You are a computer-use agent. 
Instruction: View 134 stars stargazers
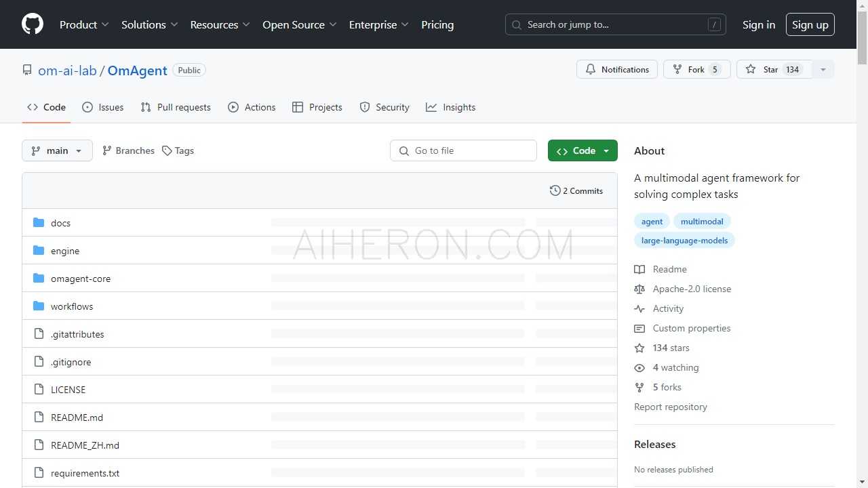pos(662,348)
